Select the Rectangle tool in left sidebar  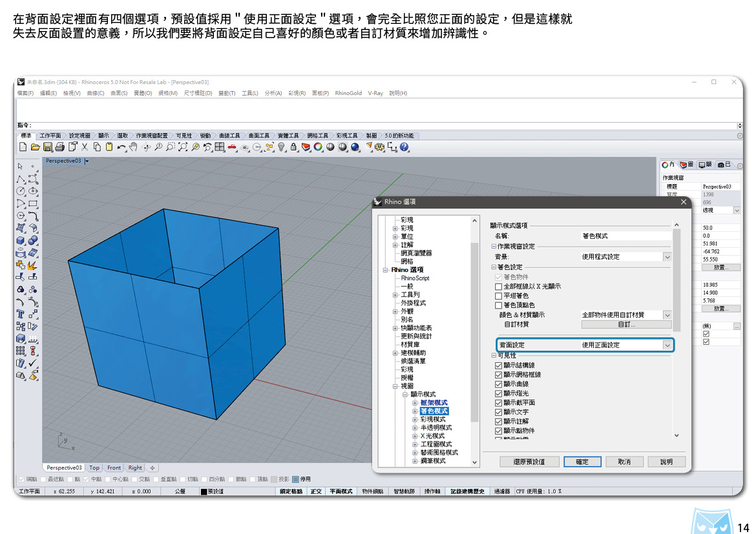pos(33,204)
